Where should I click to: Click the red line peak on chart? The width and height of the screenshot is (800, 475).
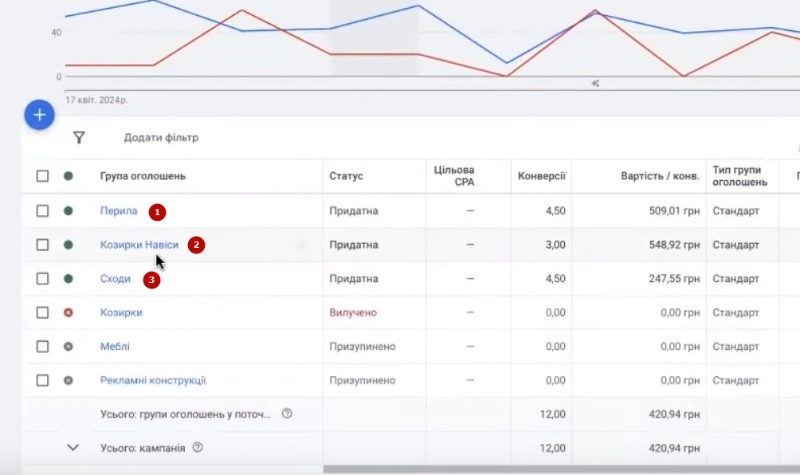[x=242, y=11]
